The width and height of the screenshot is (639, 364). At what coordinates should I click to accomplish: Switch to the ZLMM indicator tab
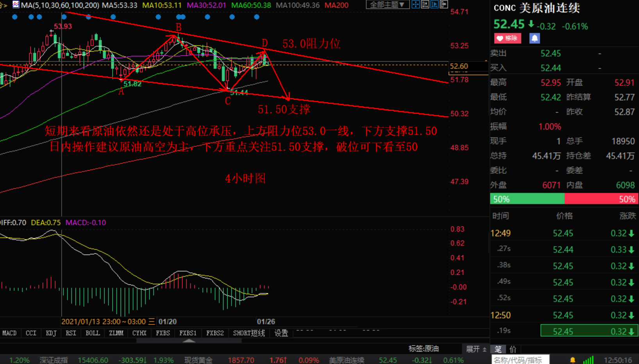(x=116, y=333)
